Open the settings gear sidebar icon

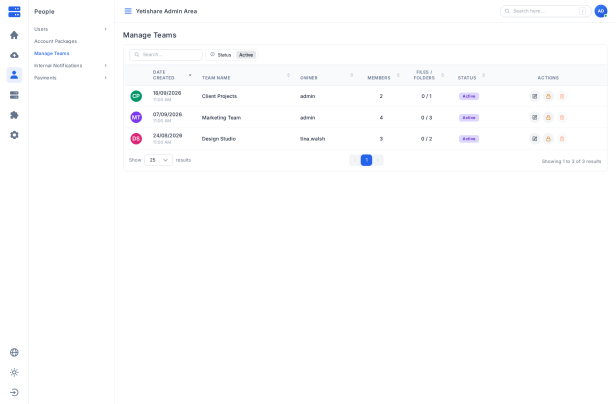click(x=14, y=135)
